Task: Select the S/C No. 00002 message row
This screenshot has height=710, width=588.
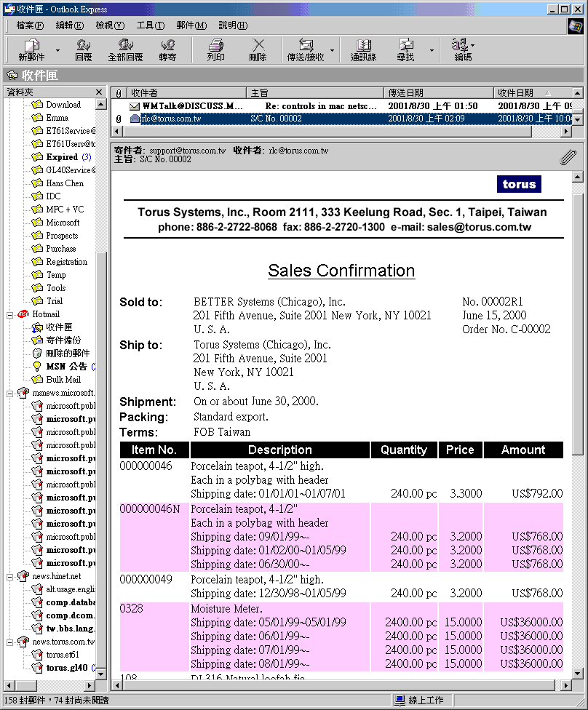Action: 341,119
